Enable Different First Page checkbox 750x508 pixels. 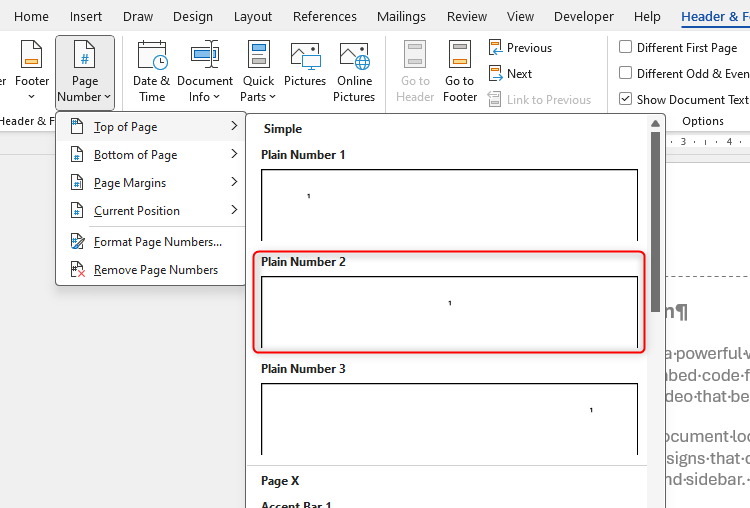[626, 48]
